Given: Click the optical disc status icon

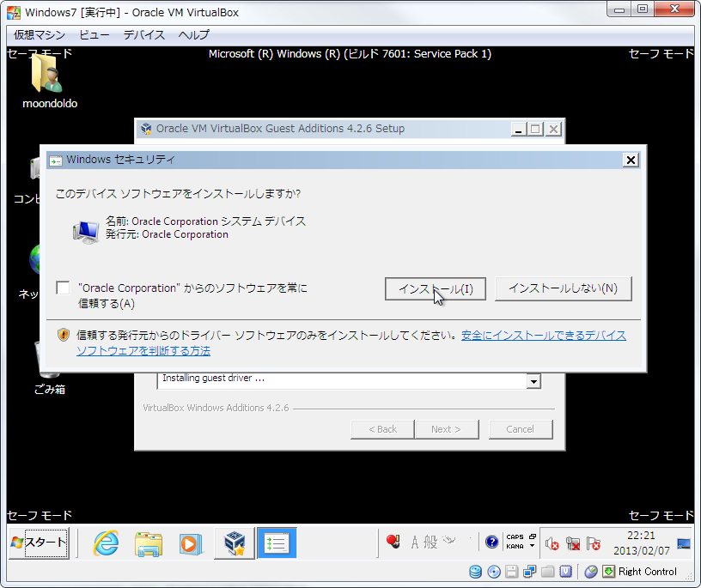Looking at the screenshot, I should [x=494, y=572].
